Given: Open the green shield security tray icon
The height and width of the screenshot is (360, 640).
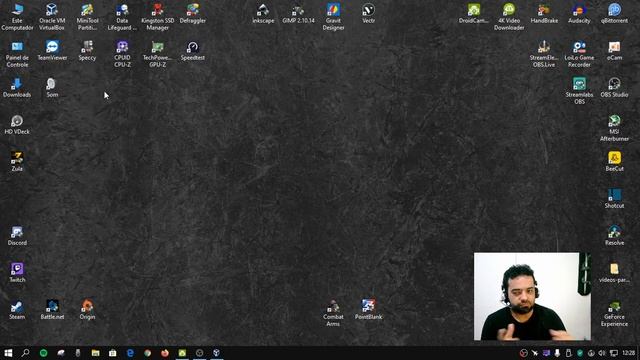Looking at the screenshot, I should coord(580,353).
